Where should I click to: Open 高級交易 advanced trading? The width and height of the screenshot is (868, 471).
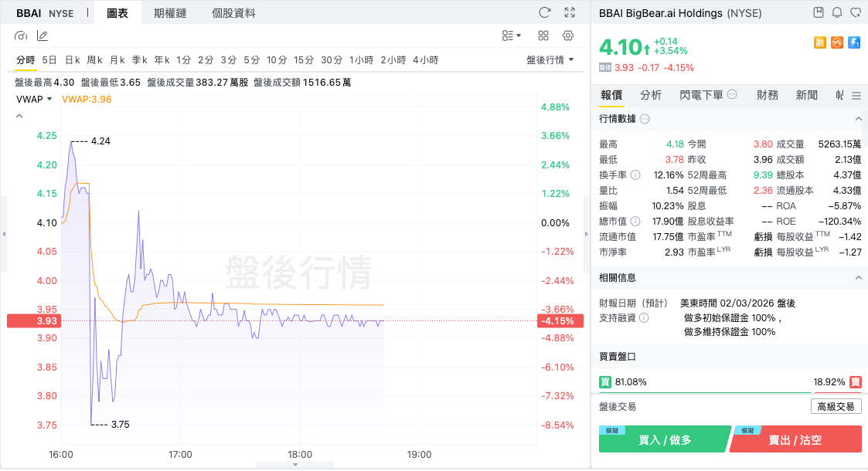tap(836, 406)
